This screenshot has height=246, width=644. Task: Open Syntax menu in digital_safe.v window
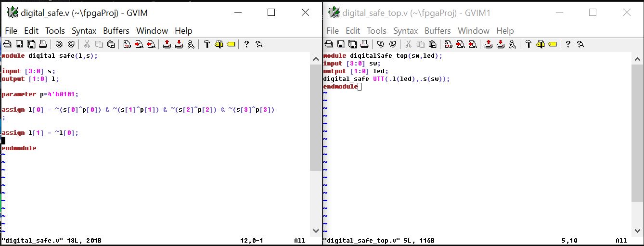coord(84,31)
